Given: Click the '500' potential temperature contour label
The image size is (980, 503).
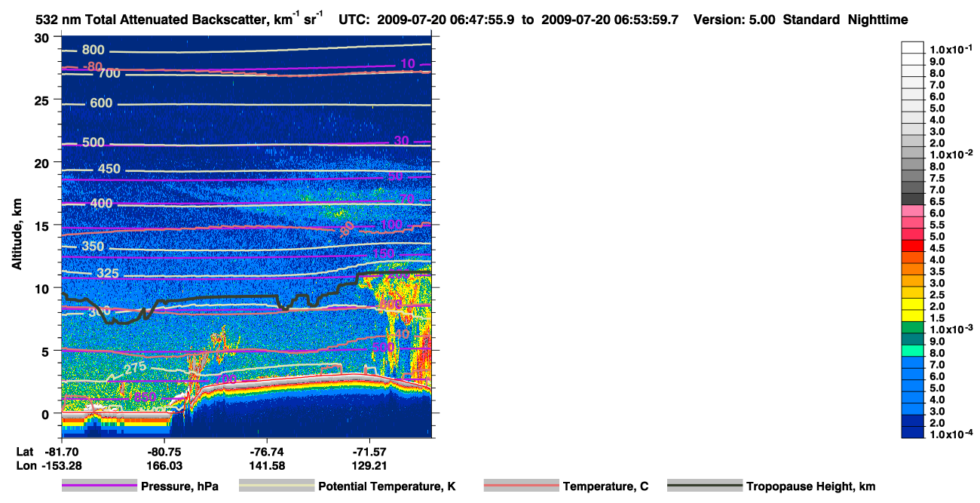Looking at the screenshot, I should [93, 143].
